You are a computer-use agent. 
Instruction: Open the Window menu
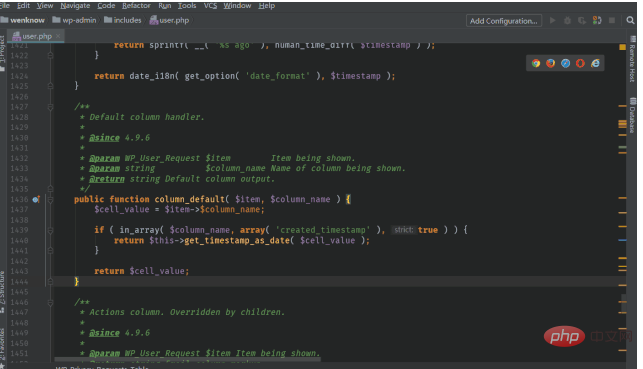point(237,6)
